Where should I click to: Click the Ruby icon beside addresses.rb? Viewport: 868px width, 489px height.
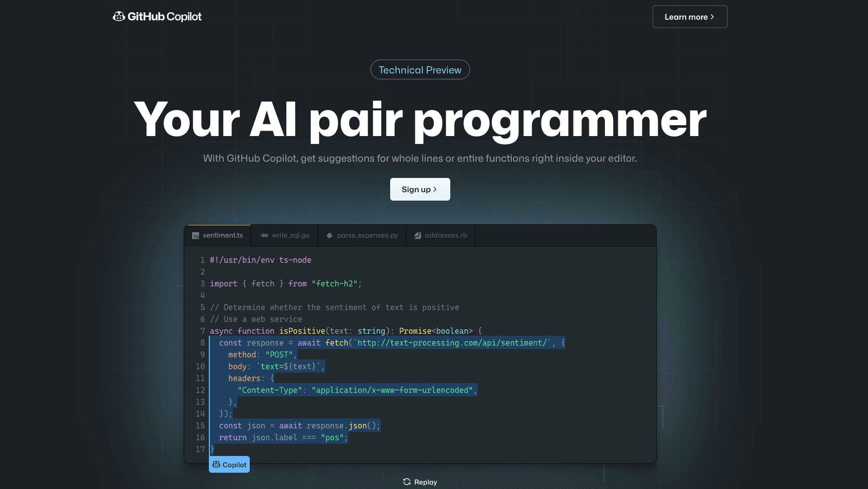pos(418,236)
